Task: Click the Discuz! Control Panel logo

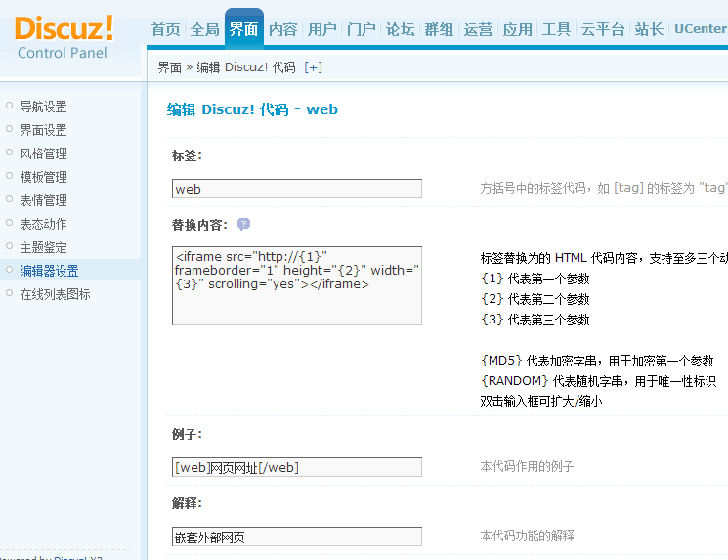Action: [x=64, y=37]
